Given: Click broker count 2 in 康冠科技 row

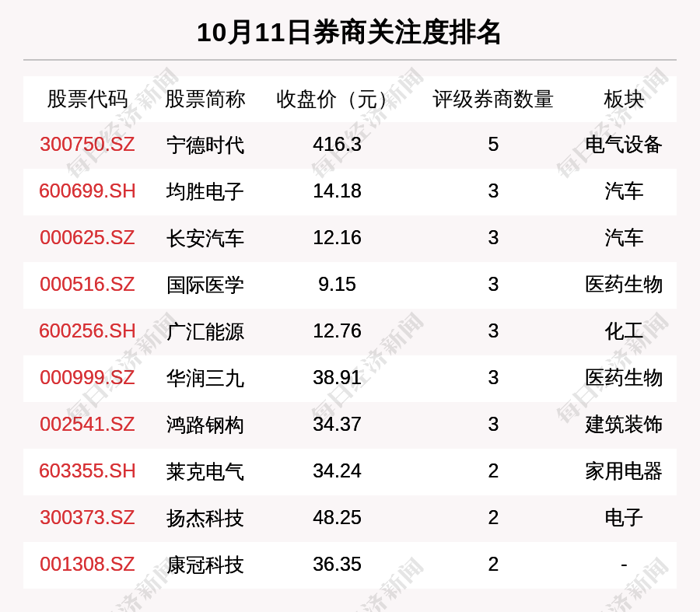Looking at the screenshot, I should coord(493,565).
